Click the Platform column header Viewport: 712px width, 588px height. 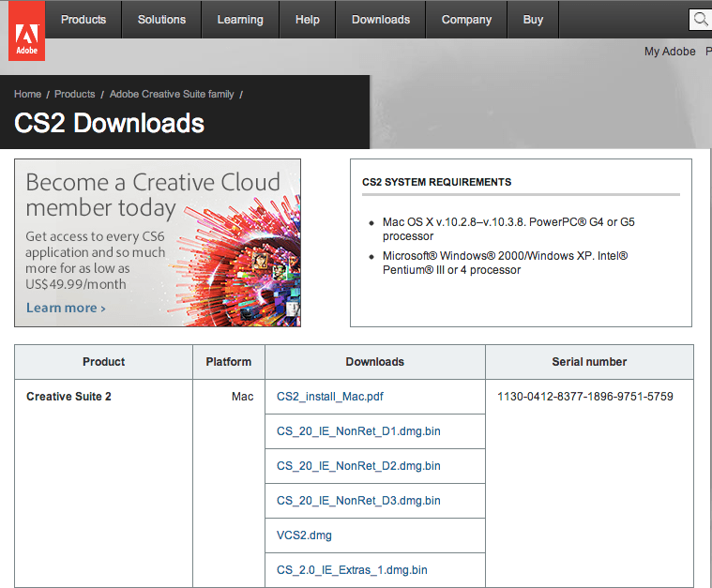point(228,362)
